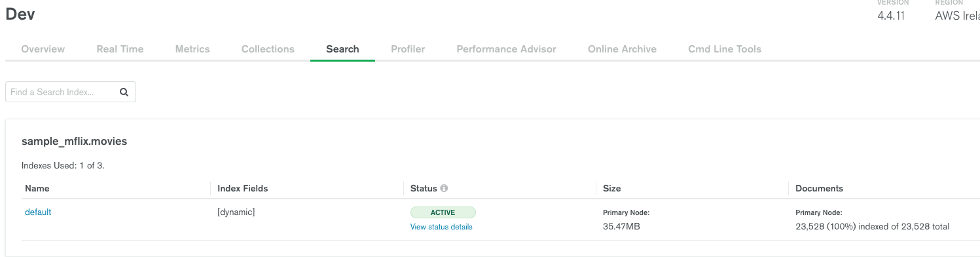Open the Overview tab
This screenshot has height=257, width=980.
tap(43, 49)
